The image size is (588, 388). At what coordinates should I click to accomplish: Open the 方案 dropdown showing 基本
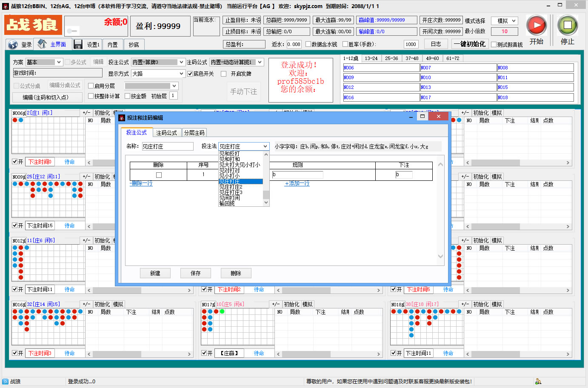pyautogui.click(x=44, y=62)
